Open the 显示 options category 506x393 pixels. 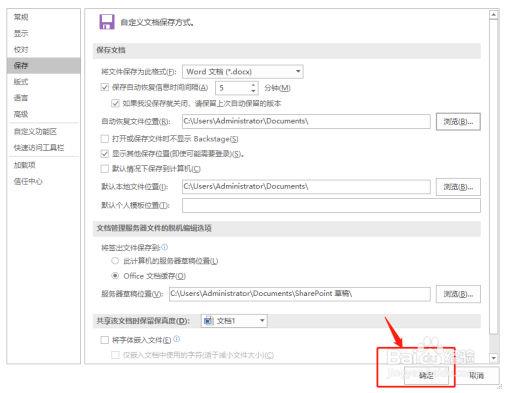coord(21,33)
